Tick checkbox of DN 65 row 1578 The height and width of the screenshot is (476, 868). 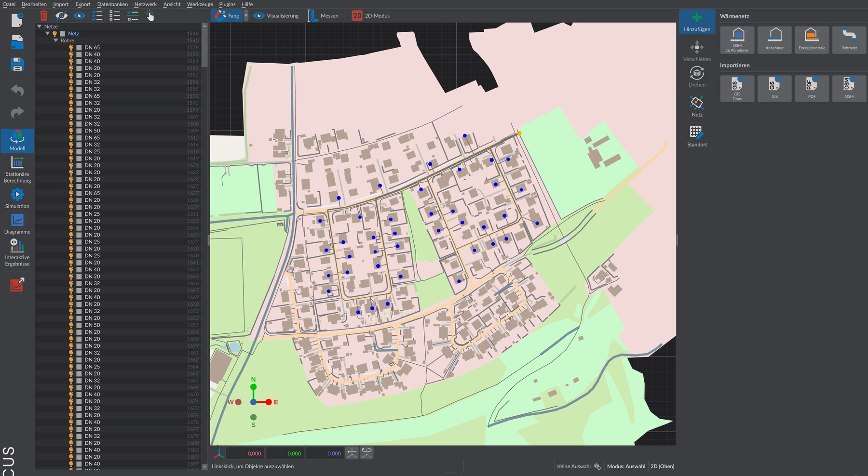(x=79, y=48)
